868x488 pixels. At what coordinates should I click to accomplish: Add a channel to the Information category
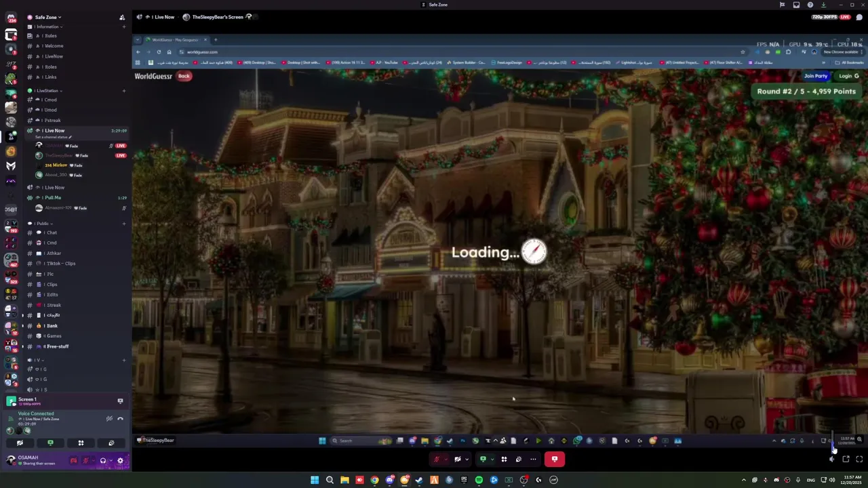(123, 26)
